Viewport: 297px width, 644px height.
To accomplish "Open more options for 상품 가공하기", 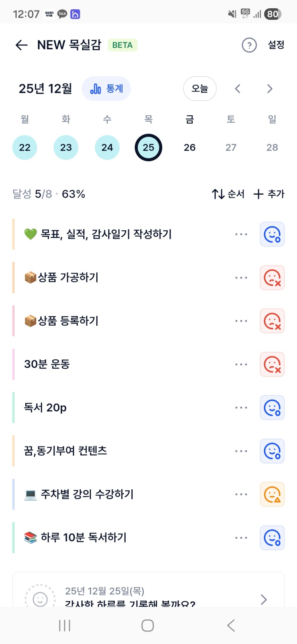I will tap(241, 278).
